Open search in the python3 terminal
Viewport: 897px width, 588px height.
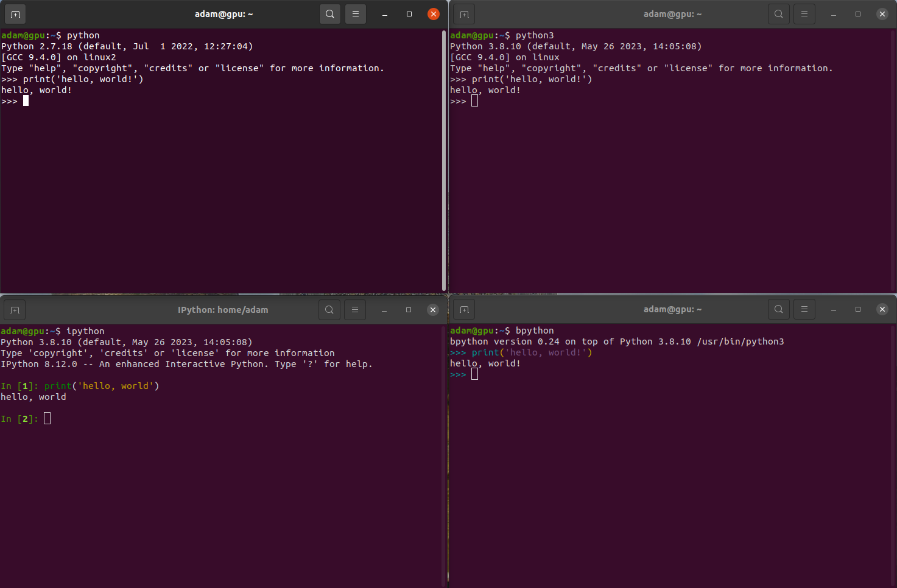click(x=778, y=13)
